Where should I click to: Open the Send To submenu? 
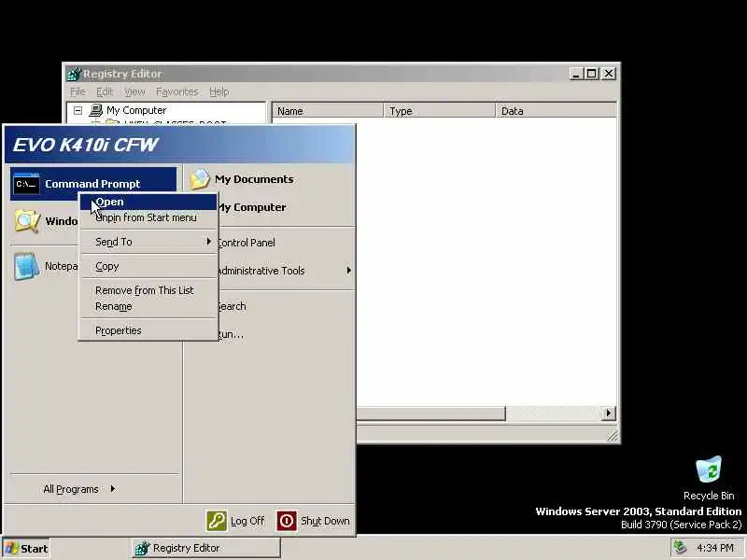point(148,242)
